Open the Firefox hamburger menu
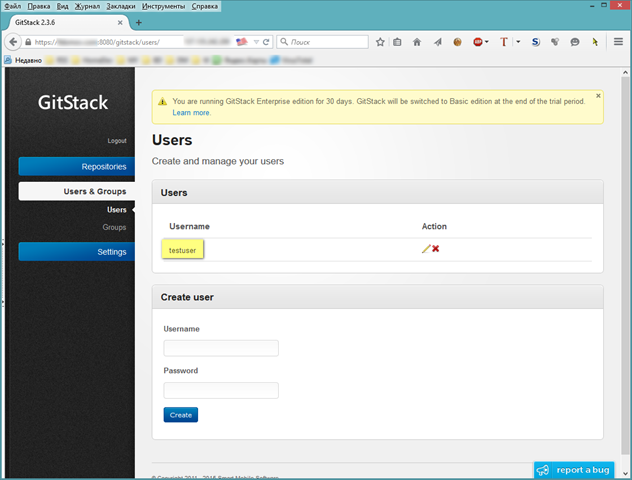 click(618, 42)
